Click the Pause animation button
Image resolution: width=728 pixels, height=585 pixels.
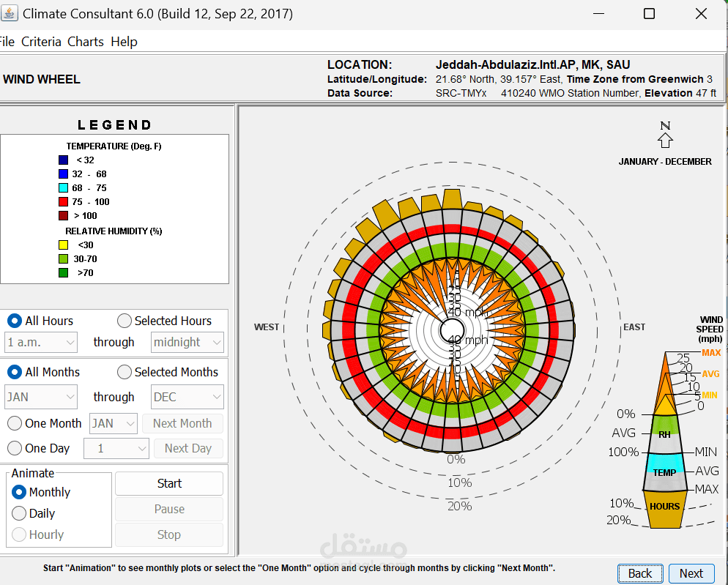[169, 509]
